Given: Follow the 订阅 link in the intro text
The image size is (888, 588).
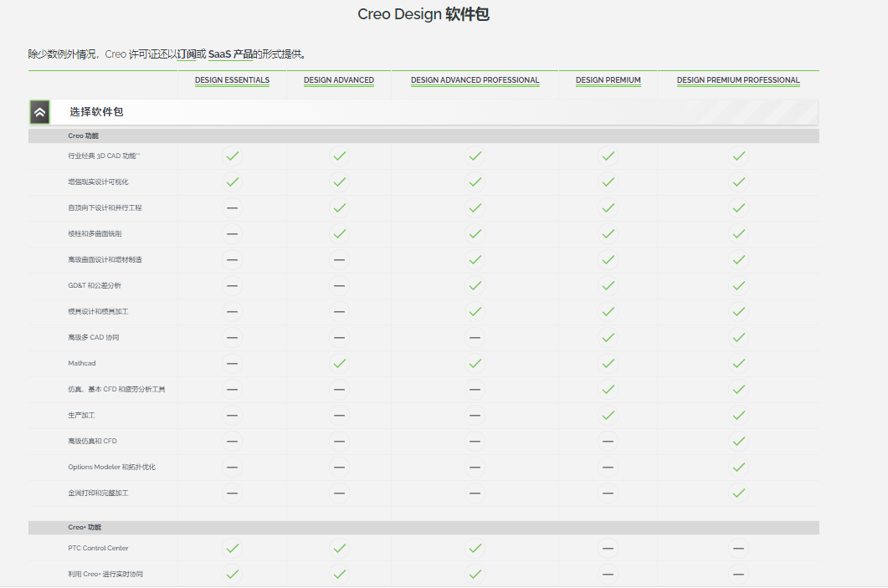Looking at the screenshot, I should click(187, 54).
